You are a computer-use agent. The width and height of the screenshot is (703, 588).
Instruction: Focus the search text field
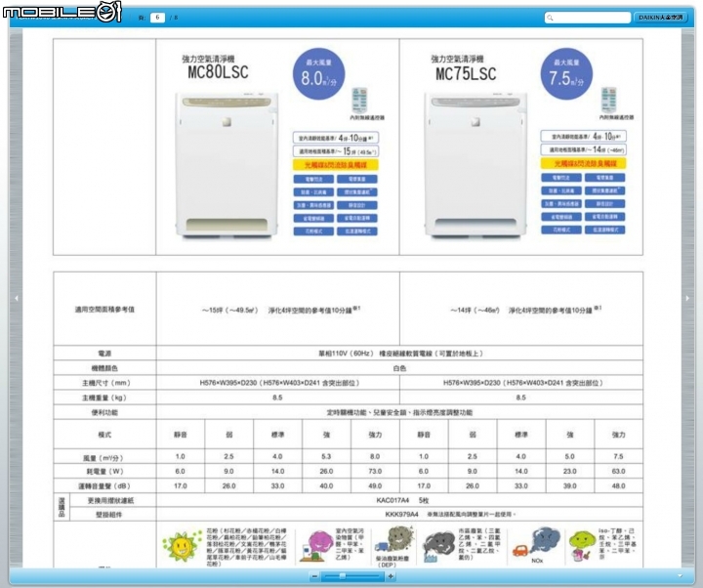click(588, 18)
